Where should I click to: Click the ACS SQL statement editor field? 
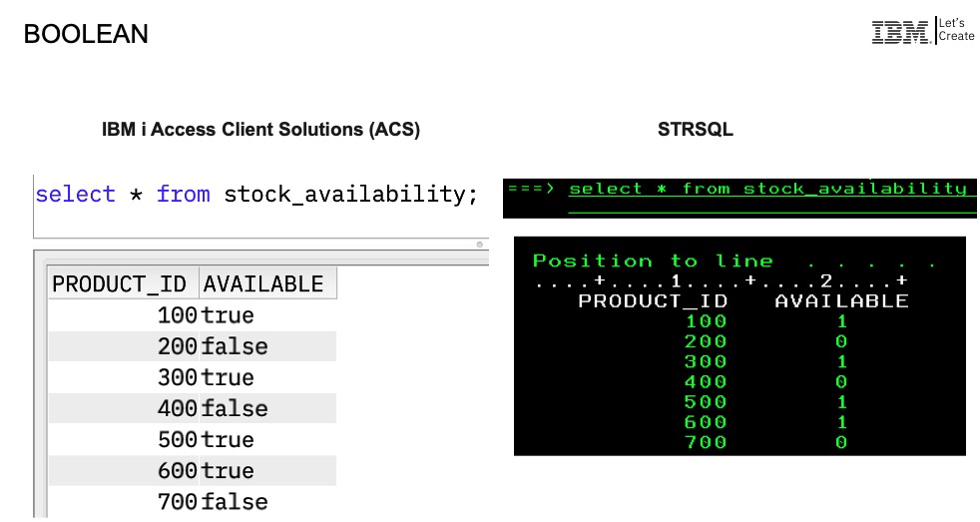coord(260,207)
